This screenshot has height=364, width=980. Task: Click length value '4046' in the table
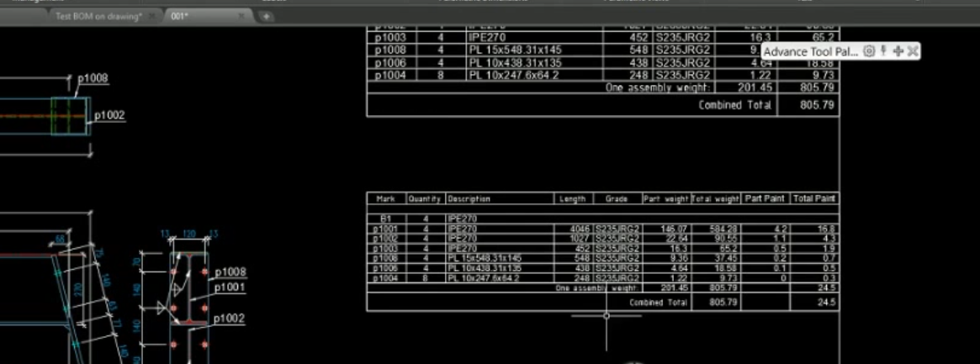click(580, 229)
